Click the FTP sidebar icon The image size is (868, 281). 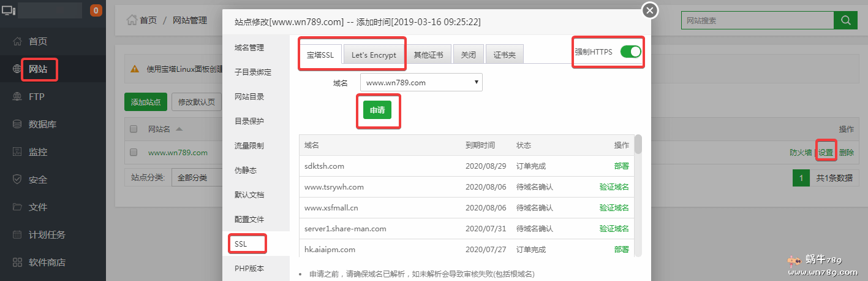(17, 97)
